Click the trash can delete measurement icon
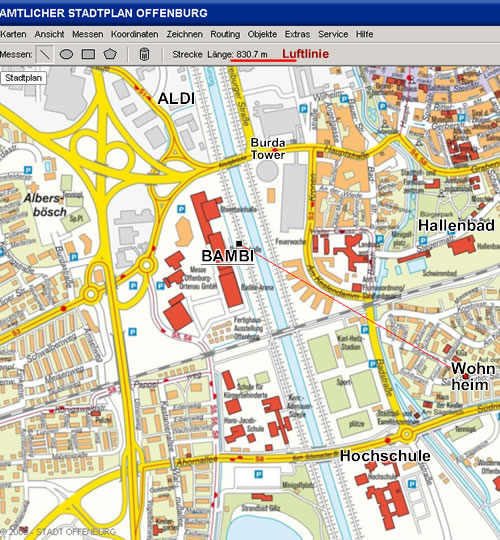 coord(145,54)
